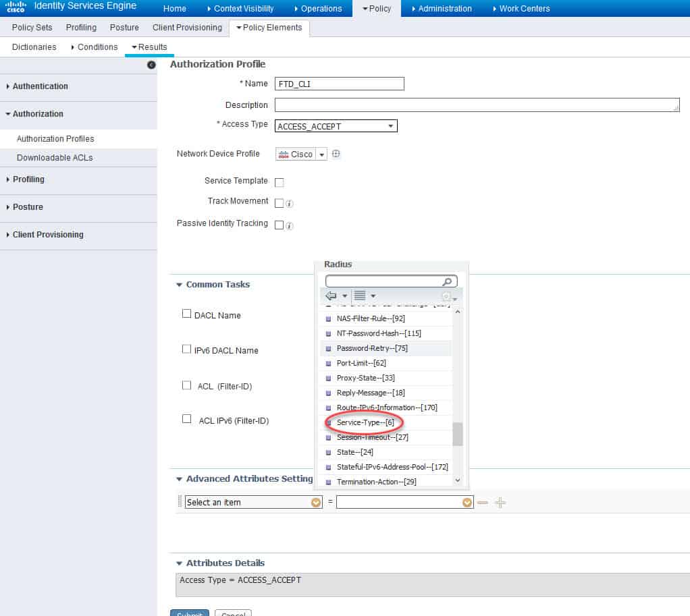Click the plus icon to add attribute row
690x616 pixels.
click(500, 503)
